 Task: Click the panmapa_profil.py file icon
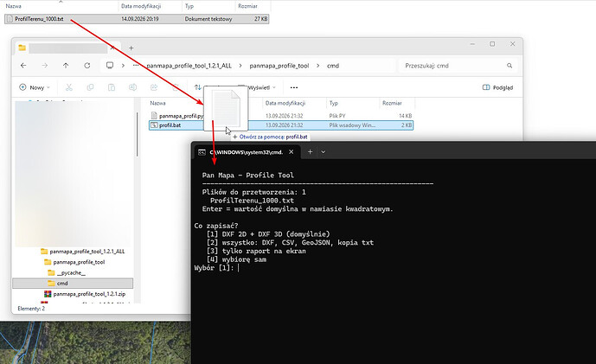[154, 116]
